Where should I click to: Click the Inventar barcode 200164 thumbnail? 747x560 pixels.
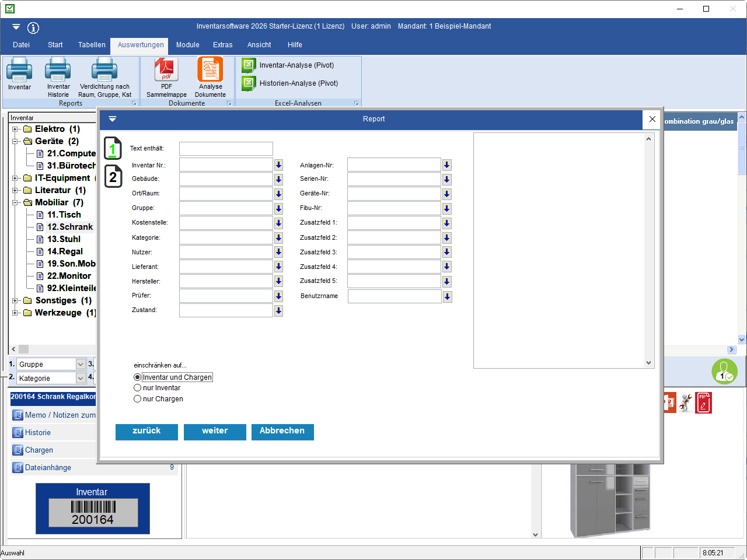(93, 509)
